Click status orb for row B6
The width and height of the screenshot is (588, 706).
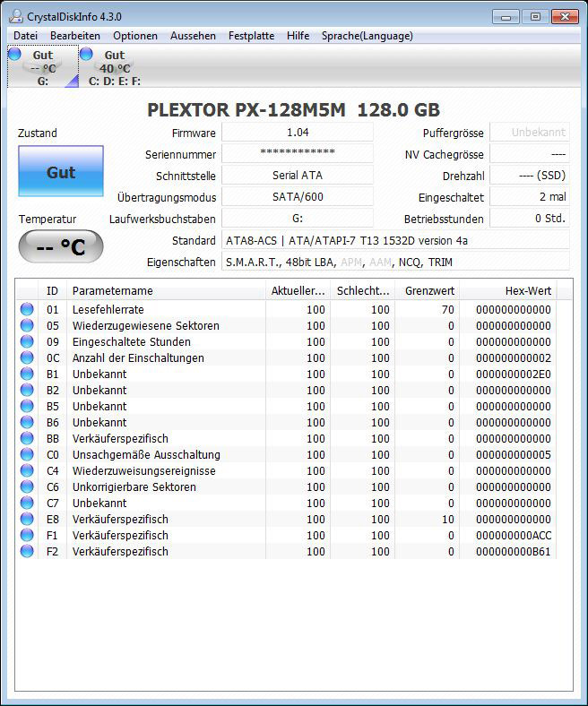[x=27, y=422]
